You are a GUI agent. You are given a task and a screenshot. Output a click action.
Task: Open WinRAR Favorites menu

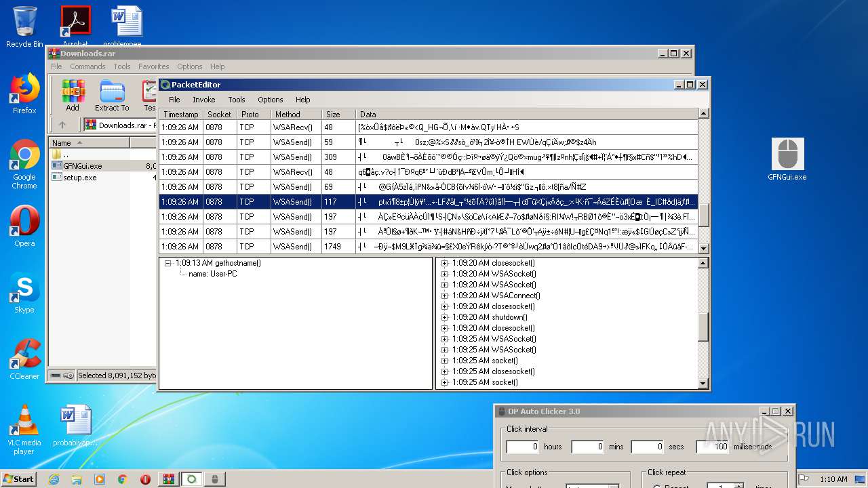(154, 66)
